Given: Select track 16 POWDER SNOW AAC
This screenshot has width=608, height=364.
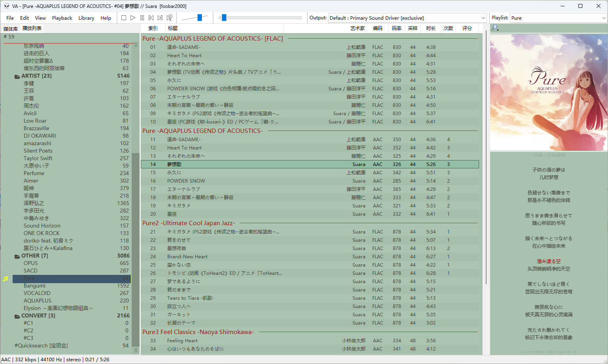Looking at the screenshot, I should [310, 181].
